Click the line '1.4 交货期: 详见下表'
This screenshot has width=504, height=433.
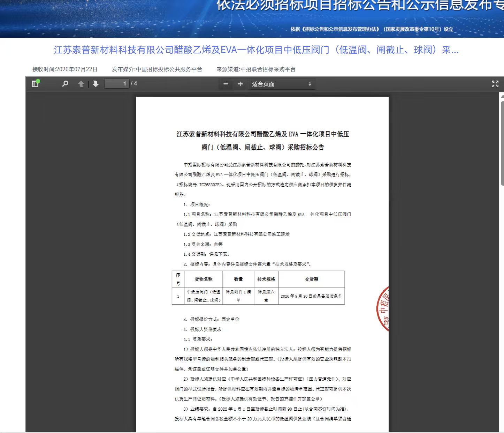[x=206, y=254]
